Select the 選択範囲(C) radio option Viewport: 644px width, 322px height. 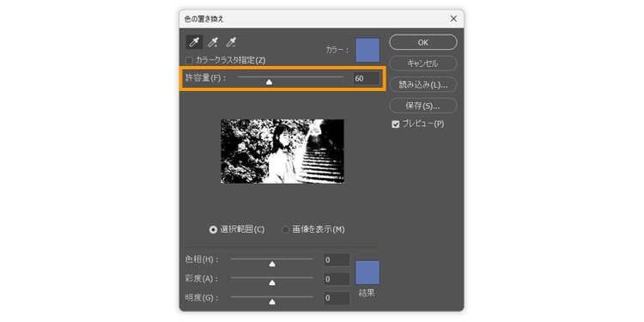point(213,230)
